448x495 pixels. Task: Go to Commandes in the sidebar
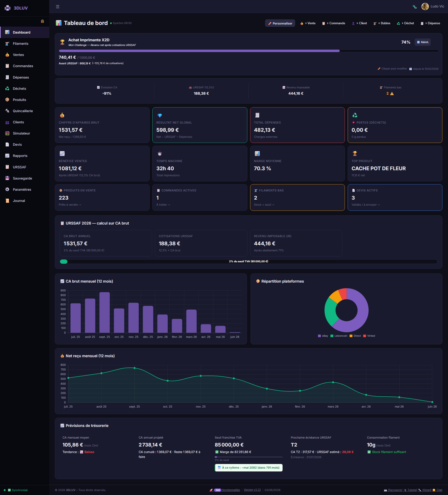click(x=24, y=66)
